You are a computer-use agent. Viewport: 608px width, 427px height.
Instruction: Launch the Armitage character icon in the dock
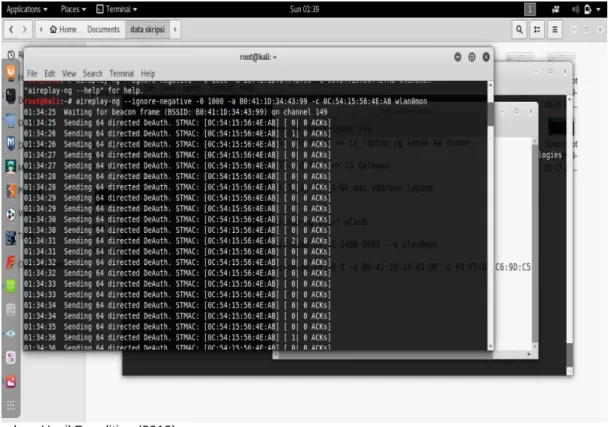(x=11, y=167)
